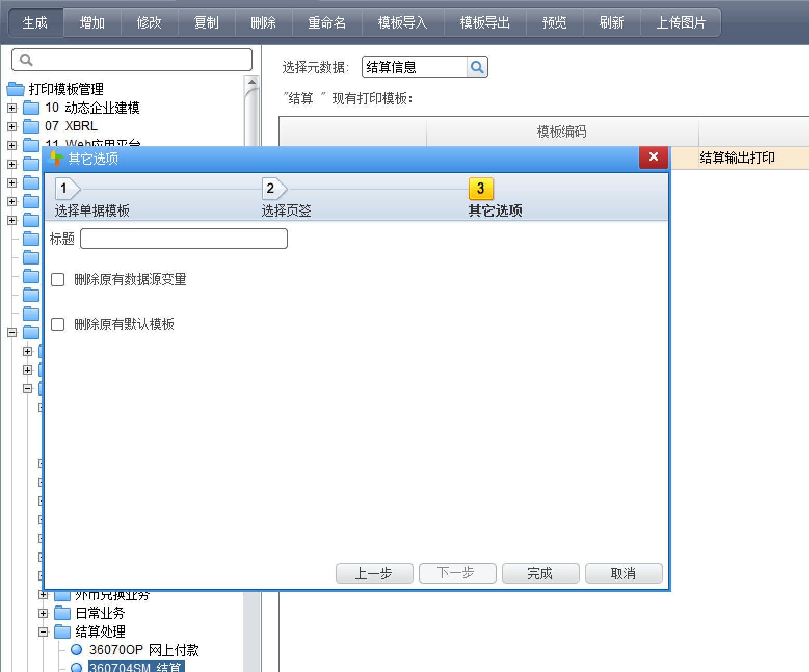Click the 标题 text input
809x672 pixels.
[x=184, y=239]
